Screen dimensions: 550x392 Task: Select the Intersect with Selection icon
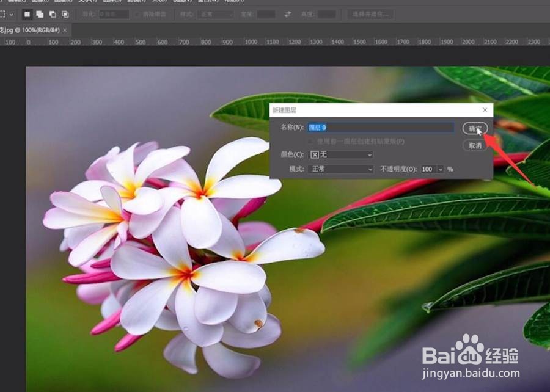pos(65,15)
